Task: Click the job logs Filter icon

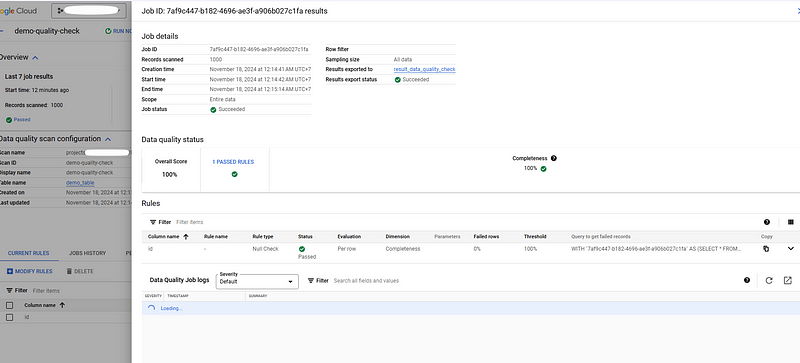Action: point(311,280)
